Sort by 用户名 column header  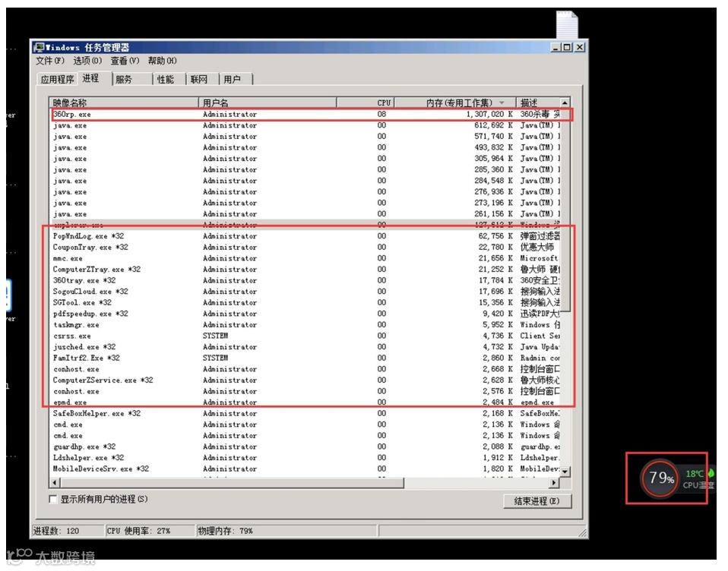tap(268, 103)
